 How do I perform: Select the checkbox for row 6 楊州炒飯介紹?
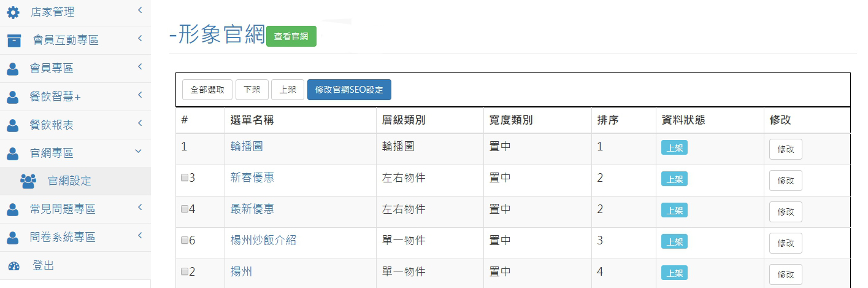tap(184, 241)
